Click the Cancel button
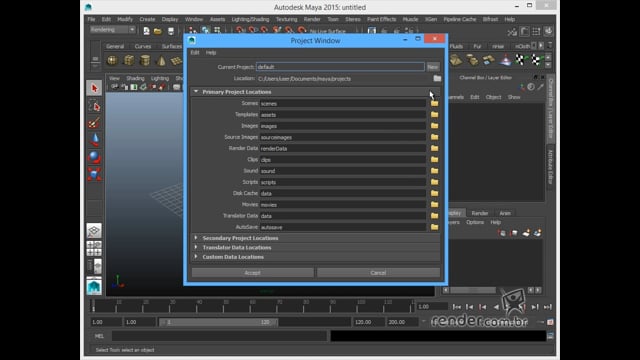The width and height of the screenshot is (640, 360). [x=378, y=273]
